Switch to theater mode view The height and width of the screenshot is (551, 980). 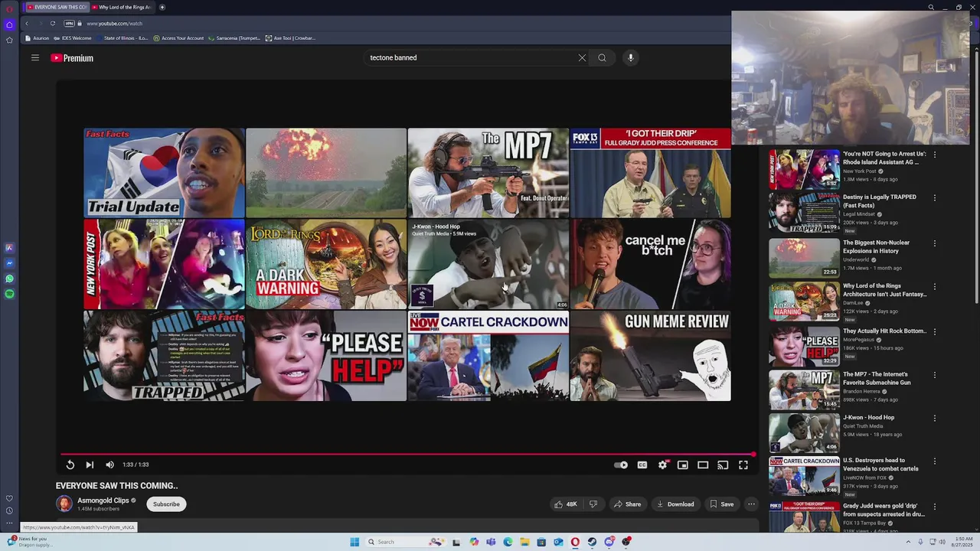(703, 465)
